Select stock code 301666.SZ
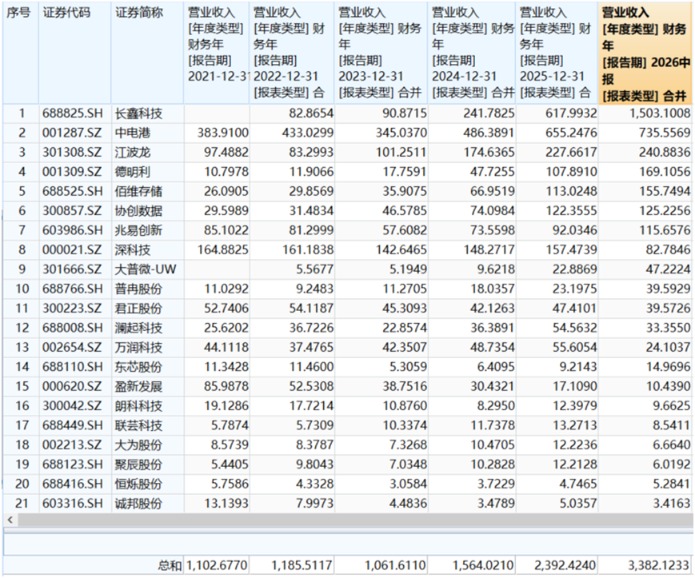Image resolution: width=695 pixels, height=578 pixels. point(72,269)
